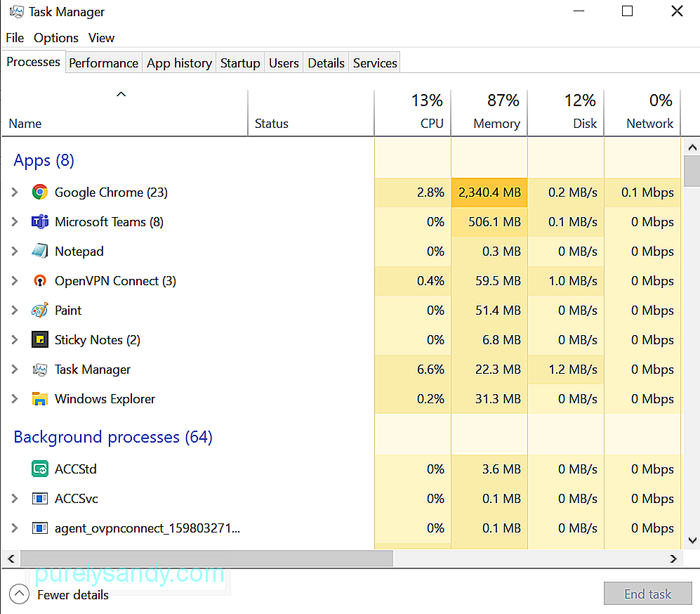This screenshot has height=614, width=700.
Task: Select the Sticky Notes (2) row name
Action: point(98,340)
